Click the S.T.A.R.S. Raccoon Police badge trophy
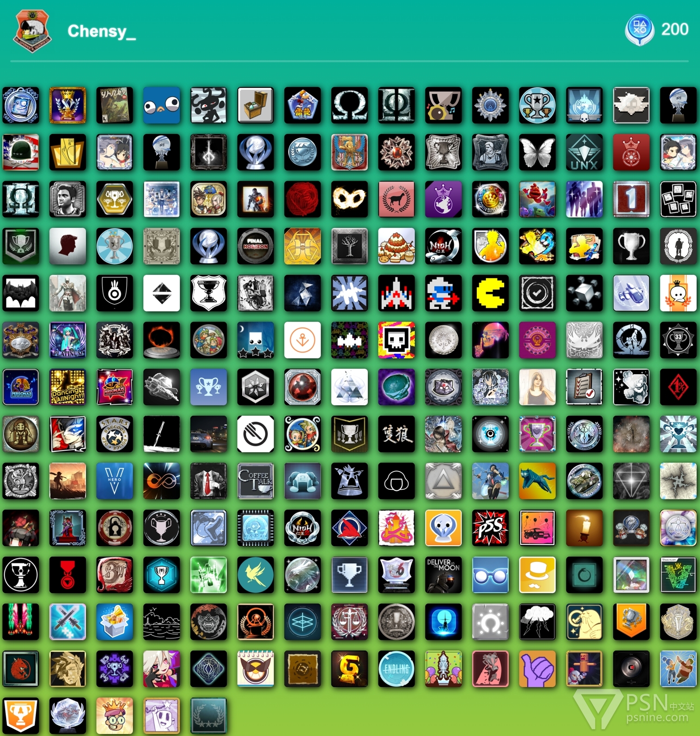Image resolution: width=700 pixels, height=736 pixels. pos(115,434)
